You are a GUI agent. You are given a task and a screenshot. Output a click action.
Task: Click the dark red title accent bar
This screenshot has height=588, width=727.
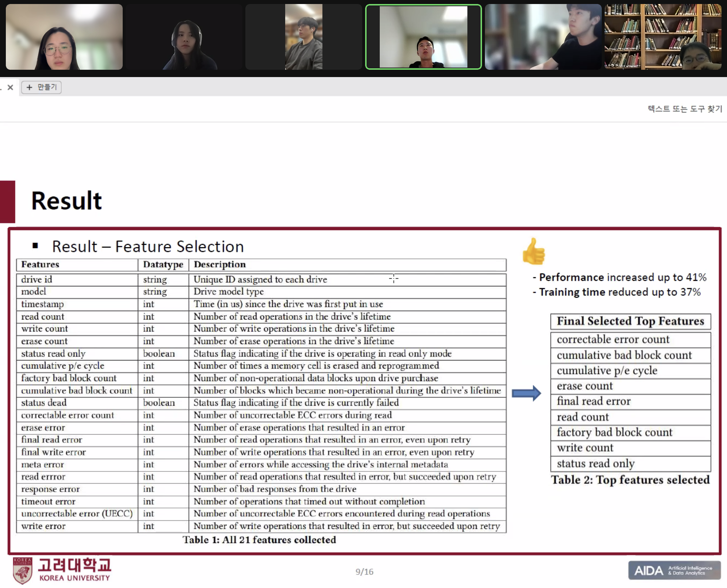(x=7, y=202)
